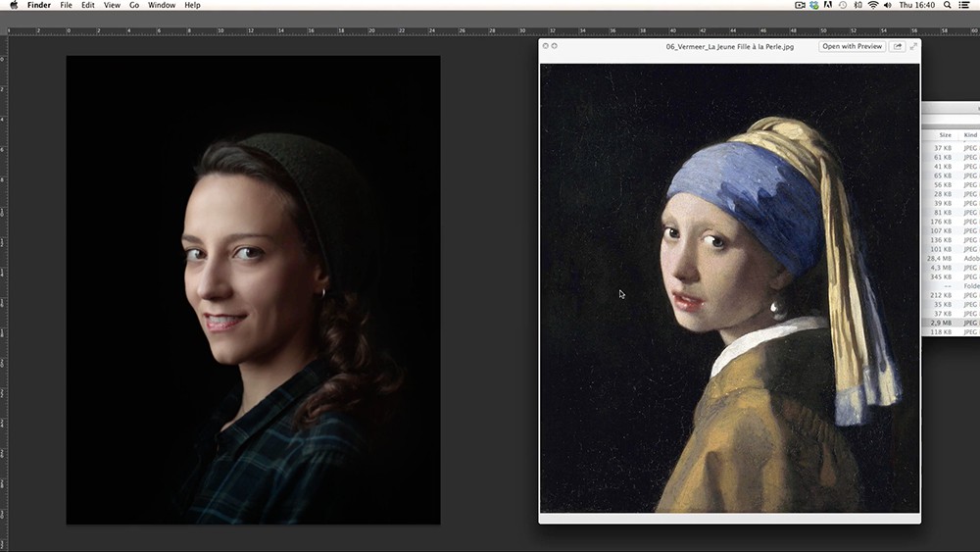Select the 56 KB file row
The width and height of the screenshot is (980, 552).
(x=952, y=185)
